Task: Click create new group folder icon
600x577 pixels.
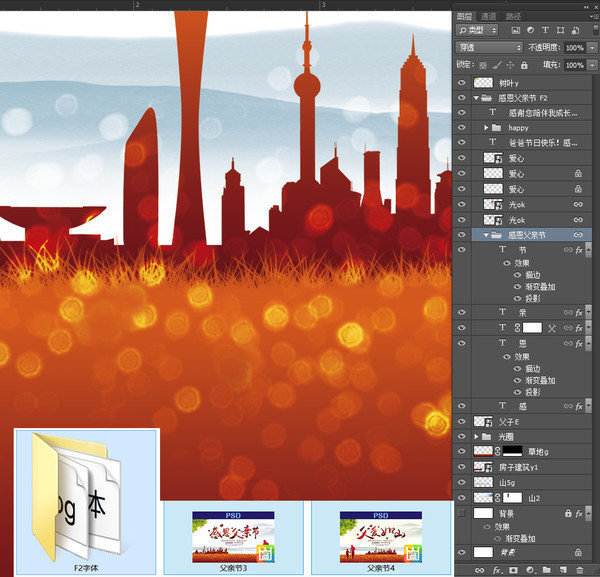Action: coord(546,570)
